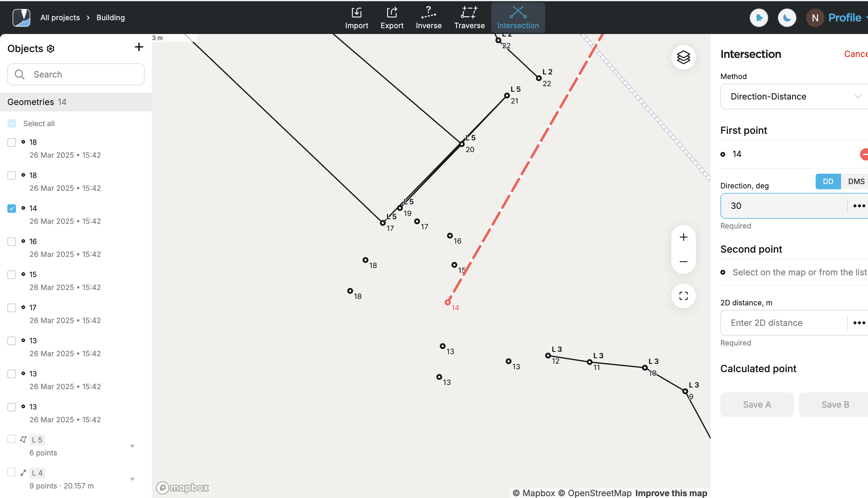Open Direction field more options

(x=859, y=206)
